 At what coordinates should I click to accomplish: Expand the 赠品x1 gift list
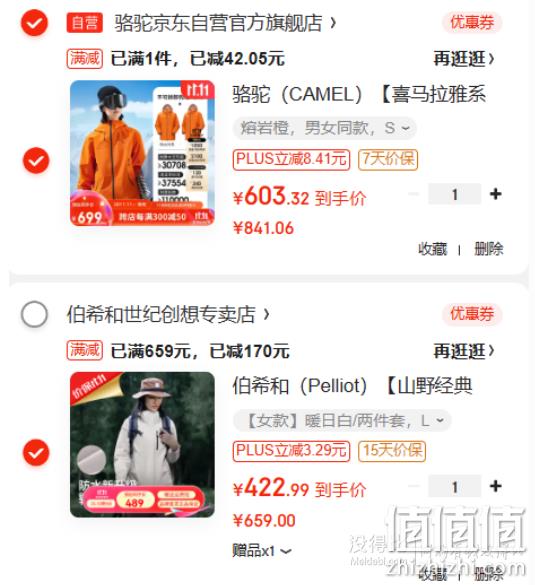tap(262, 551)
